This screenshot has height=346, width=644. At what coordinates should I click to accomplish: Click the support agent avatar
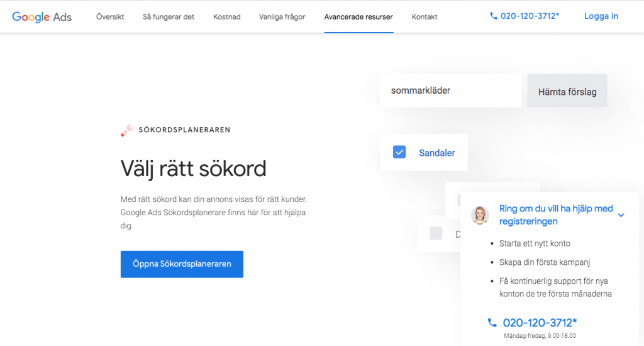pos(480,215)
